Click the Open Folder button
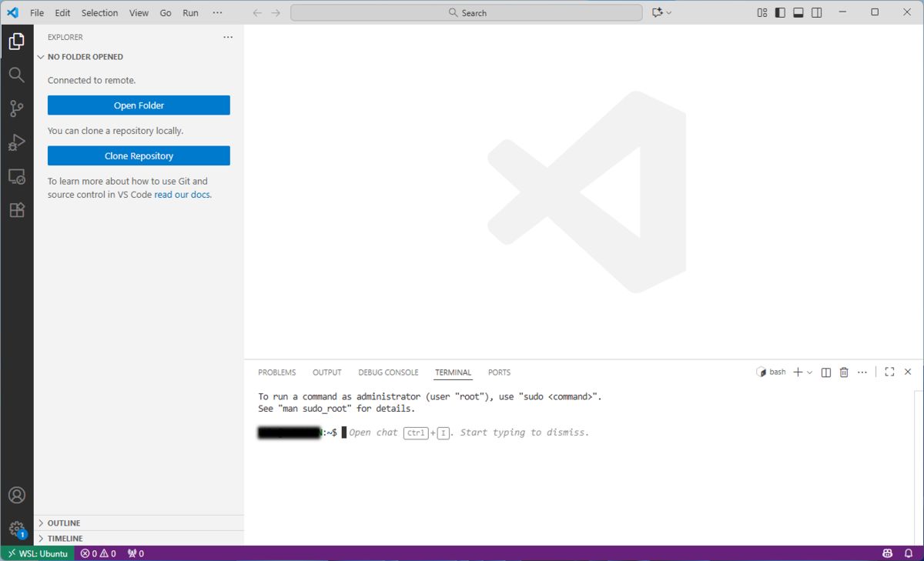This screenshot has width=924, height=561. coord(139,105)
